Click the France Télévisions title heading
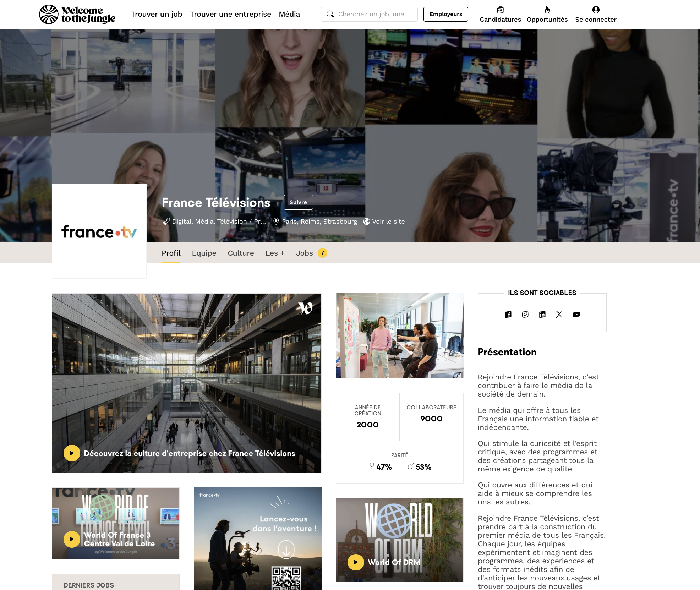 click(x=216, y=203)
